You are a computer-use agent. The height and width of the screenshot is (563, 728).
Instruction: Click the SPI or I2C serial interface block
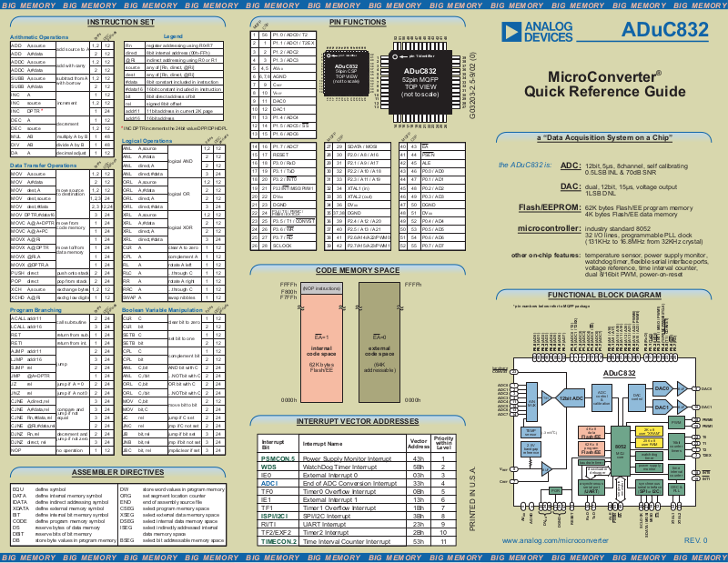tap(649, 487)
